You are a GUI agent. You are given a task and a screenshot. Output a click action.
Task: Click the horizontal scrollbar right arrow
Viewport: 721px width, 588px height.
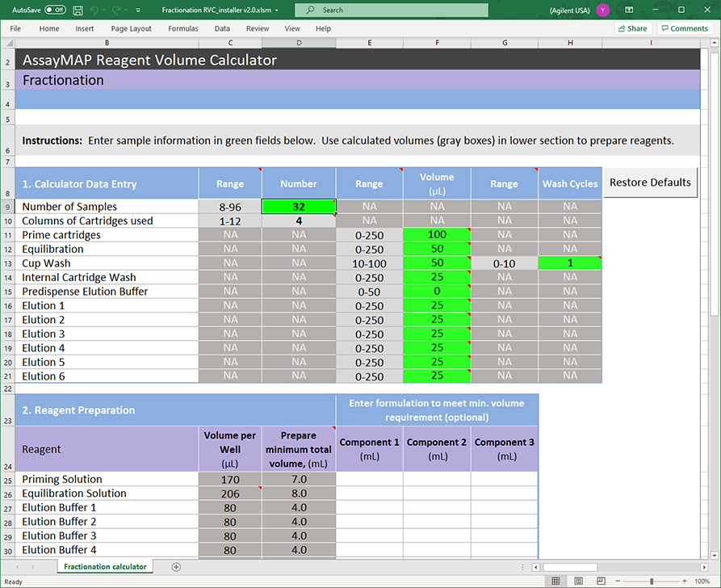(x=704, y=567)
